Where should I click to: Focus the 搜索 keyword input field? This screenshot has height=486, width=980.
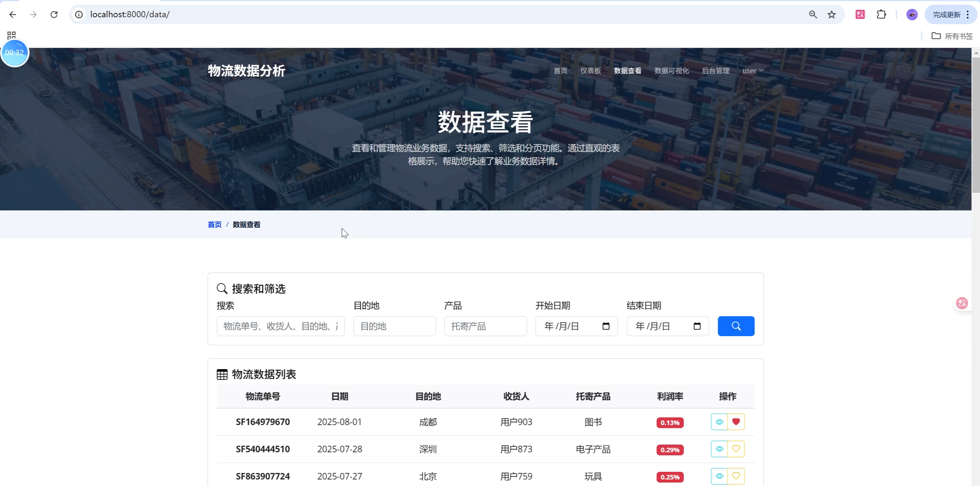tap(280, 326)
